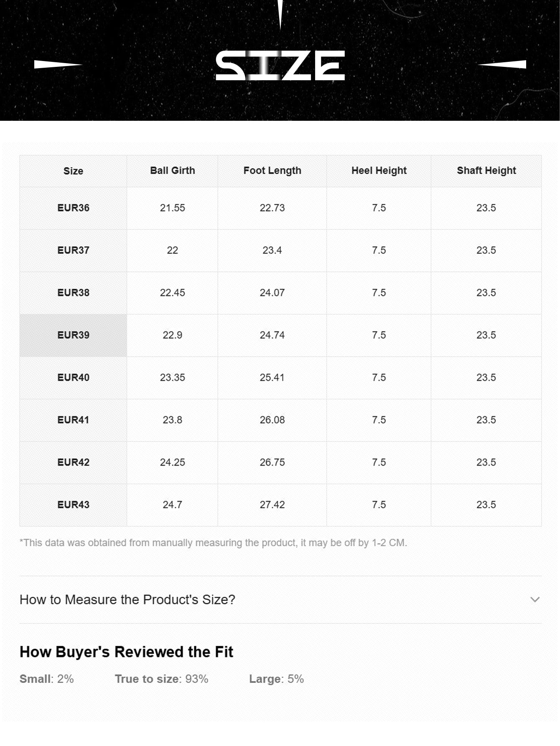
Task: Click the Small 2% fit label
Action: [x=46, y=679]
